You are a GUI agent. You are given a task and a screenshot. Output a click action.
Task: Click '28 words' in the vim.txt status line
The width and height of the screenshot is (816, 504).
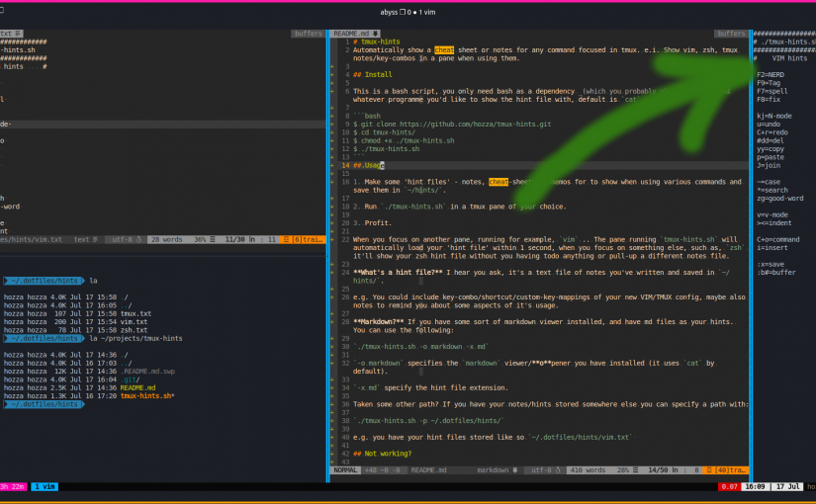click(x=166, y=240)
